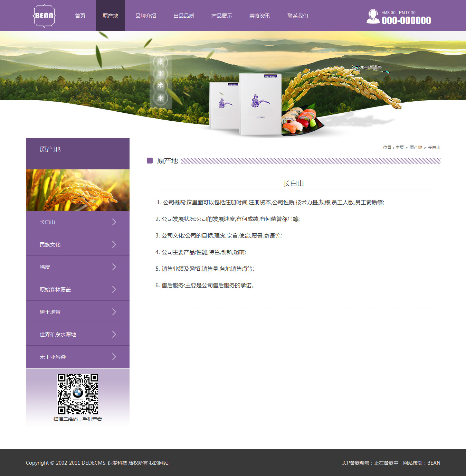Viewport: 466px width, 476px height.
Task: Click the chevron beside 黑土地带
Action: pos(114,312)
